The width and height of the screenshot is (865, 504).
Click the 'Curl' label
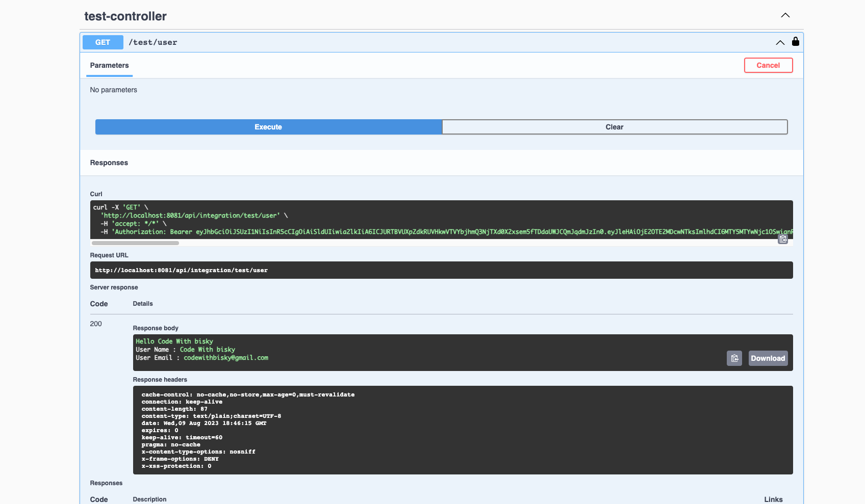pos(96,194)
